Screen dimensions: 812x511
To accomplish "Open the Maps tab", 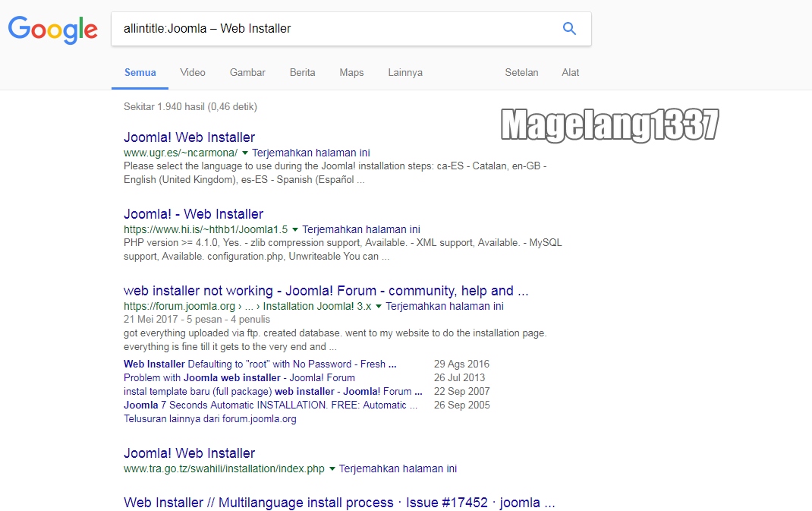I will coord(351,73).
